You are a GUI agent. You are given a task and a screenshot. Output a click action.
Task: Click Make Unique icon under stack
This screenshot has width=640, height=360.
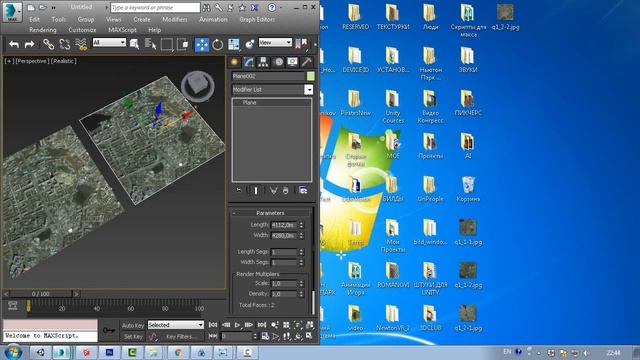[273, 190]
